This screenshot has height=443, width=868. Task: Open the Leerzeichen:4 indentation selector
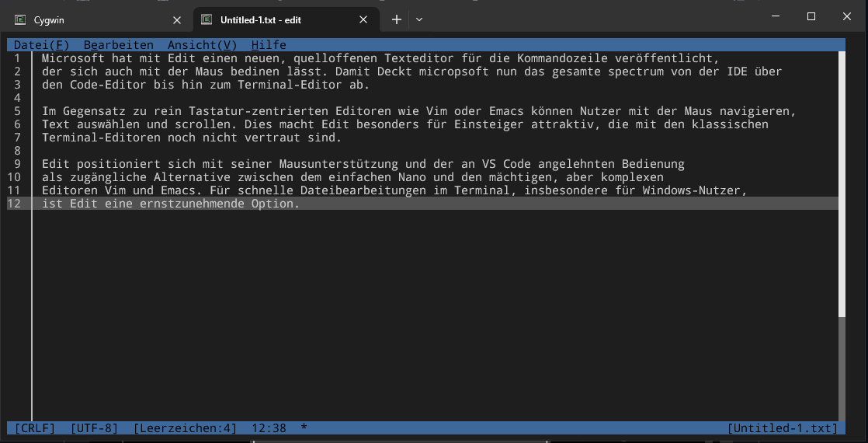click(x=185, y=428)
